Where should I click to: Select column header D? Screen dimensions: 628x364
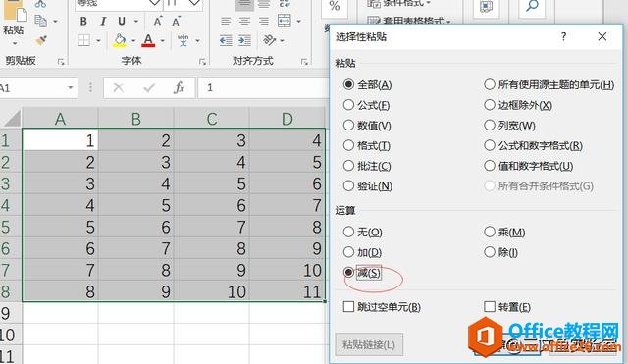pos(288,119)
